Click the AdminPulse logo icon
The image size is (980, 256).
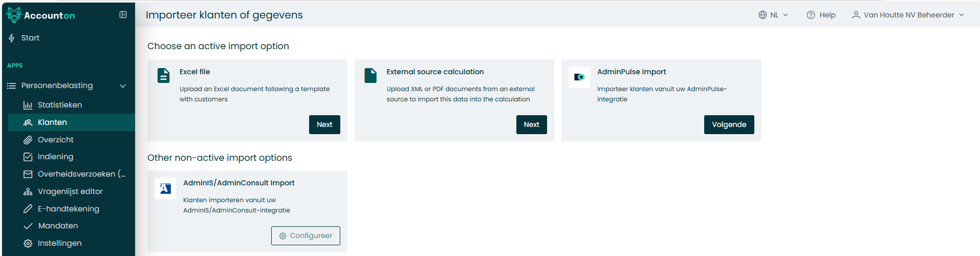click(579, 77)
